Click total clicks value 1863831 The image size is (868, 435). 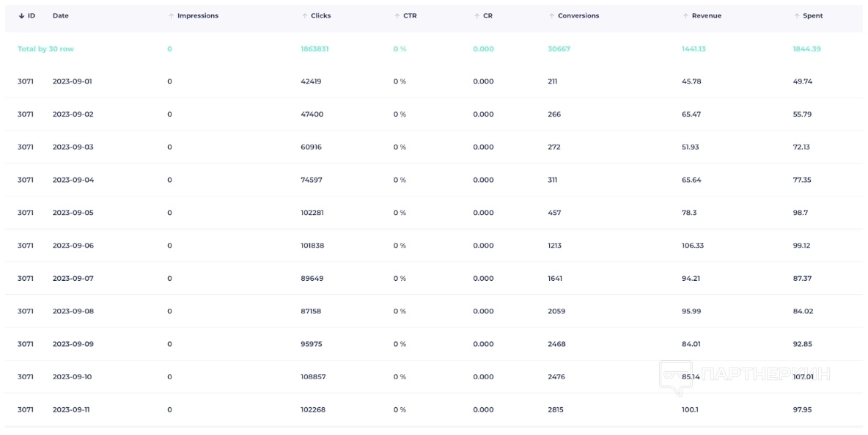pos(315,48)
